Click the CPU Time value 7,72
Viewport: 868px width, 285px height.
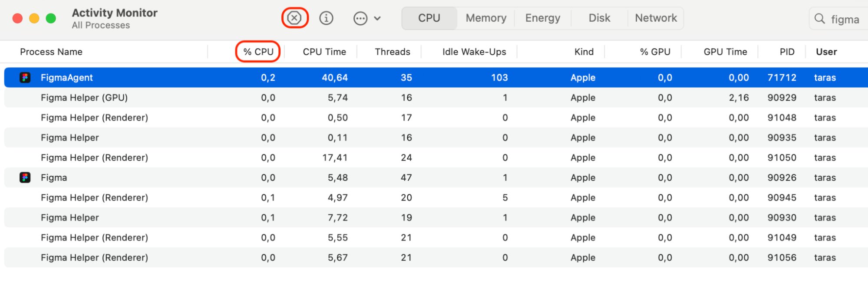pyautogui.click(x=338, y=217)
